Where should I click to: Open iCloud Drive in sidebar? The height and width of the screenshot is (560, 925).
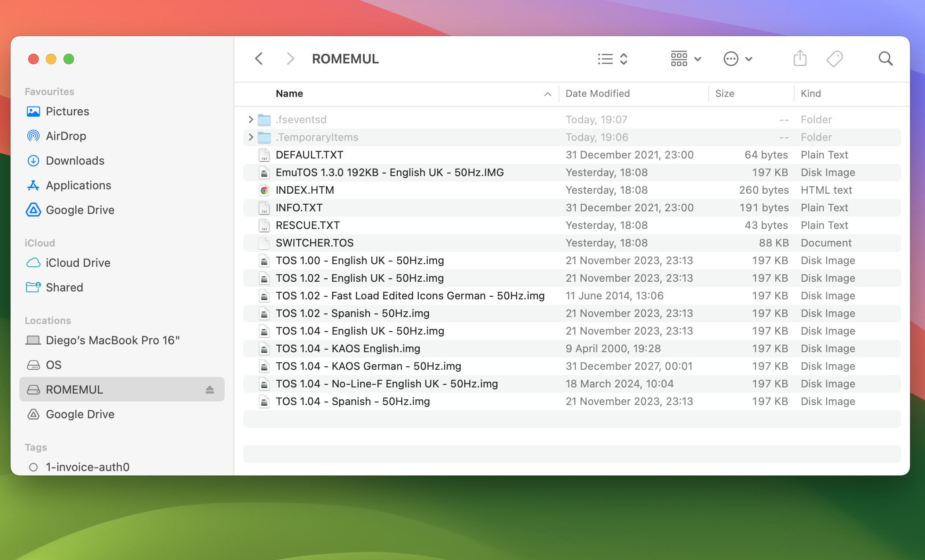click(x=78, y=263)
